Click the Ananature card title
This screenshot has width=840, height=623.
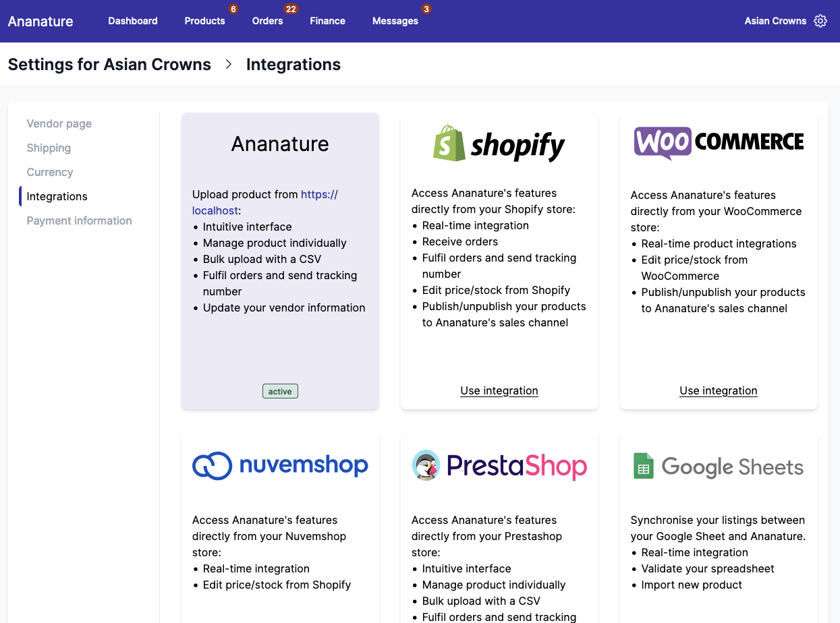click(x=280, y=144)
